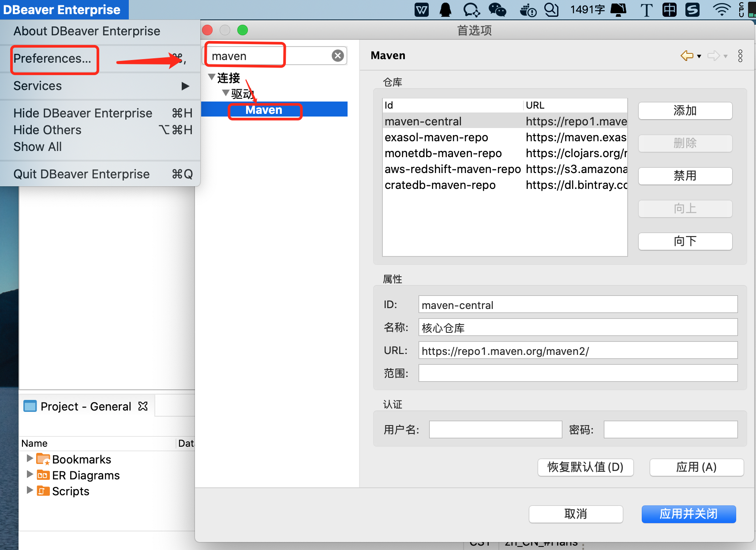
Task: Expand the Scripts tree node
Action: click(30, 490)
